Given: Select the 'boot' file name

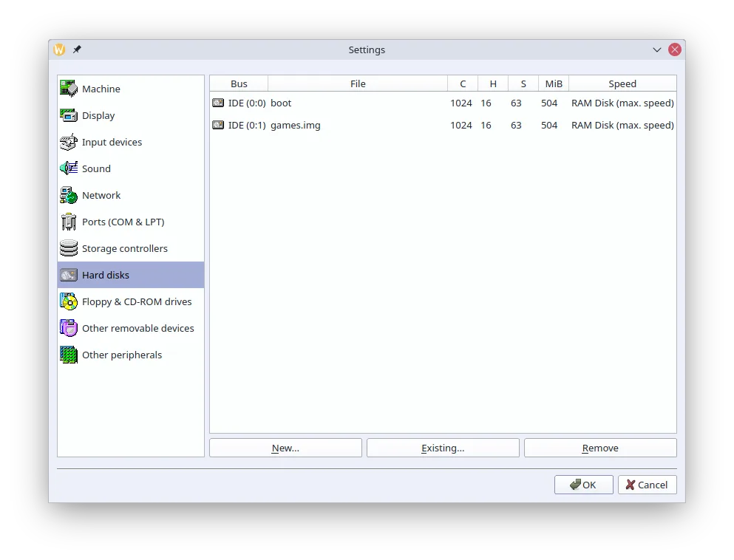Looking at the screenshot, I should (x=281, y=103).
